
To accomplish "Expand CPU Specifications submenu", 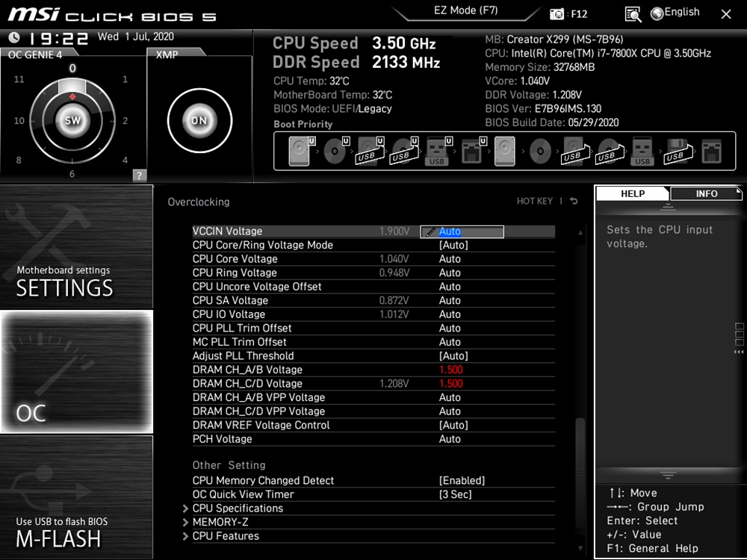I will [x=238, y=508].
